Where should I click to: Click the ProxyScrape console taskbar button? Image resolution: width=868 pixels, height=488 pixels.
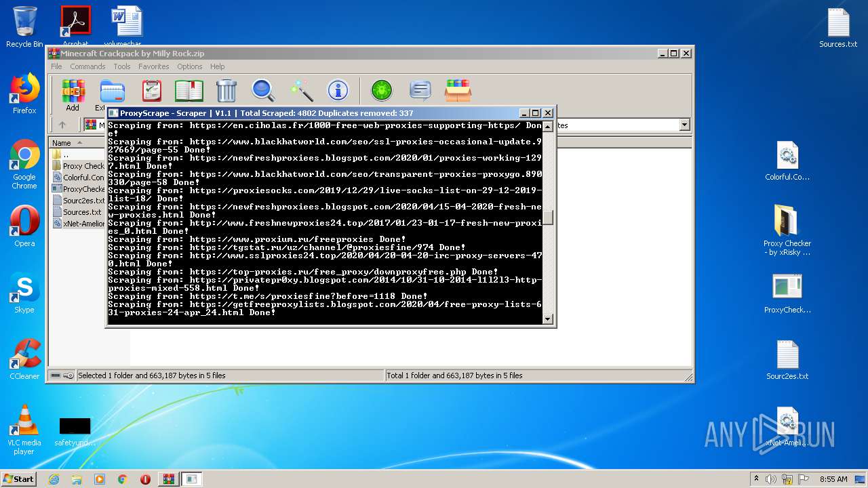(192, 479)
